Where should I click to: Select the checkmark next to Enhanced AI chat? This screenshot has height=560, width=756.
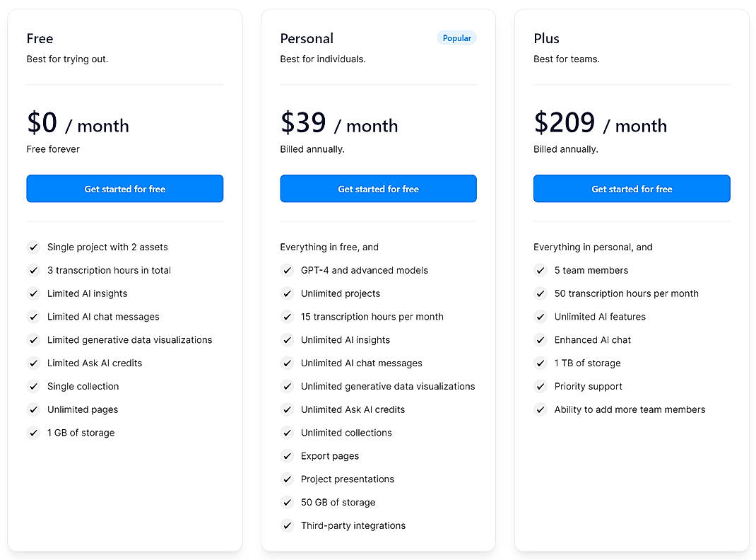click(x=541, y=339)
